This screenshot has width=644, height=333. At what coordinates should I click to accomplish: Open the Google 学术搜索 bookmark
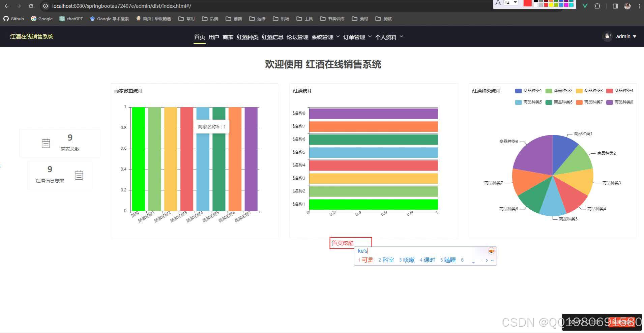tap(109, 19)
